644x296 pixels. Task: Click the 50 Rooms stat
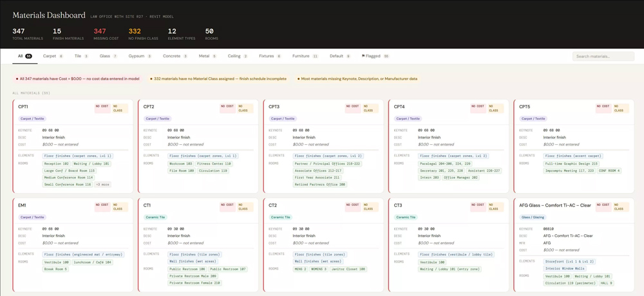(x=211, y=34)
